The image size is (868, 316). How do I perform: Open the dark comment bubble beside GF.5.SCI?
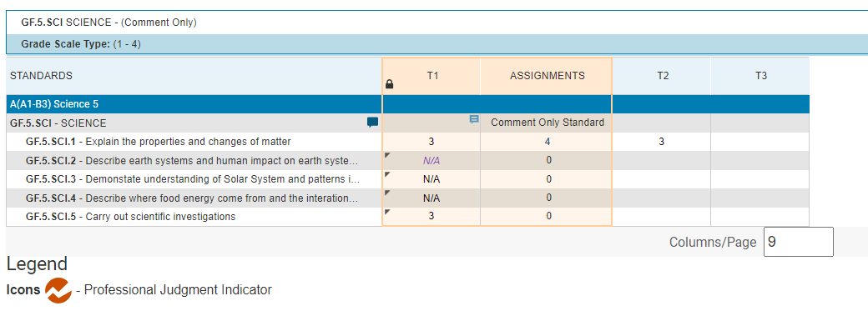[x=372, y=123]
